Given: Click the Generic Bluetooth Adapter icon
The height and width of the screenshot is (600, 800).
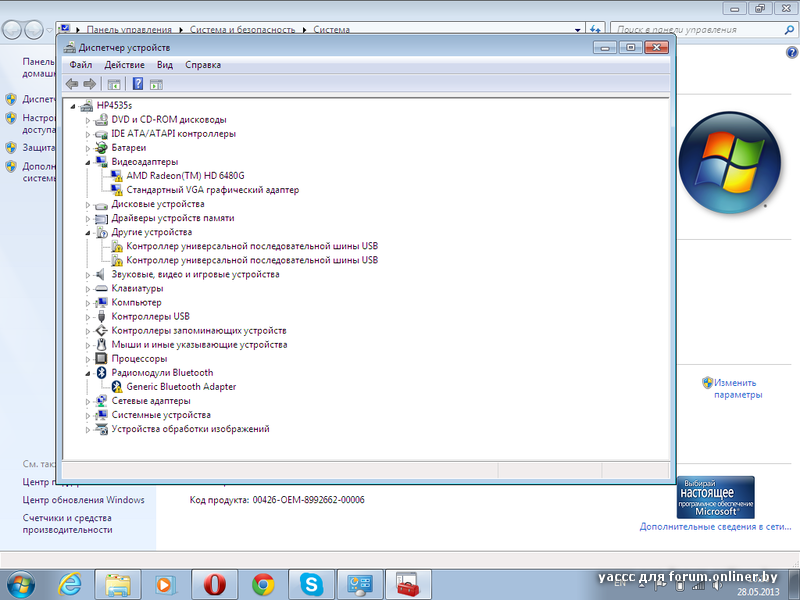Looking at the screenshot, I should 117,387.
